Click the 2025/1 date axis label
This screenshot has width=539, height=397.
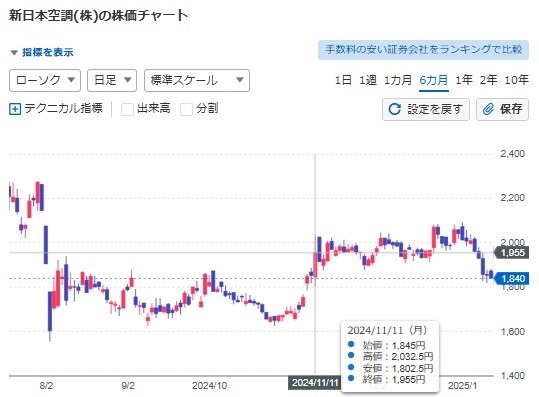tap(462, 386)
